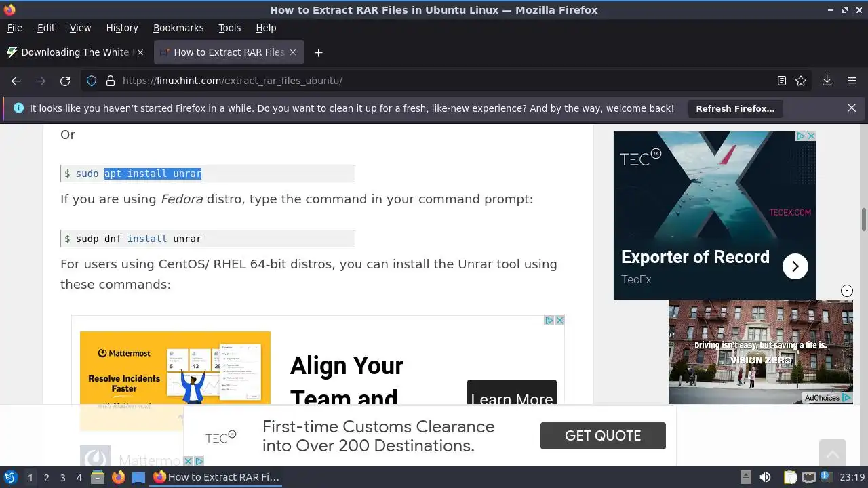This screenshot has height=488, width=868.
Task: Open the desktop start menu icon
Action: [x=10, y=477]
